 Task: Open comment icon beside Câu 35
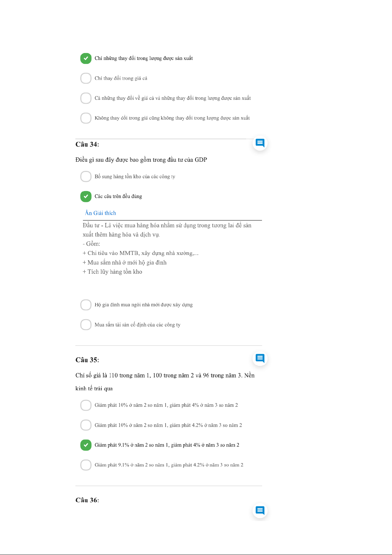[260, 358]
